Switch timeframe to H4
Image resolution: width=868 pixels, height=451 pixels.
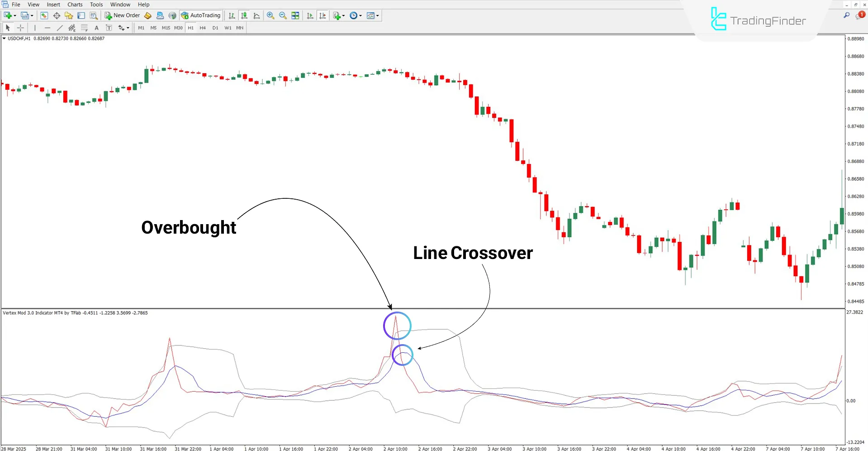[203, 28]
